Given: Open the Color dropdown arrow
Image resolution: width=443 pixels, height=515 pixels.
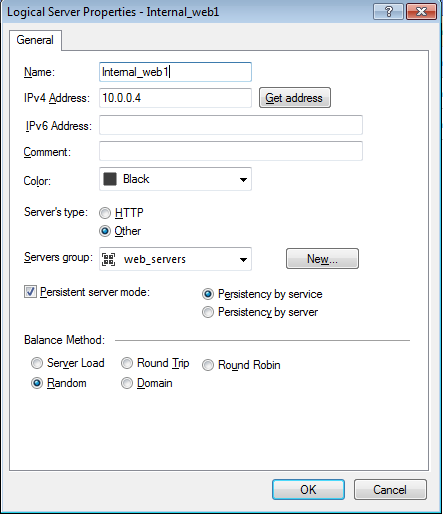Looking at the screenshot, I should point(243,180).
